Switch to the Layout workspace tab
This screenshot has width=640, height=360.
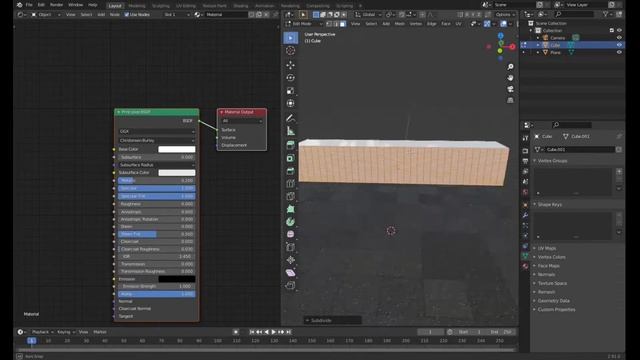115,6
